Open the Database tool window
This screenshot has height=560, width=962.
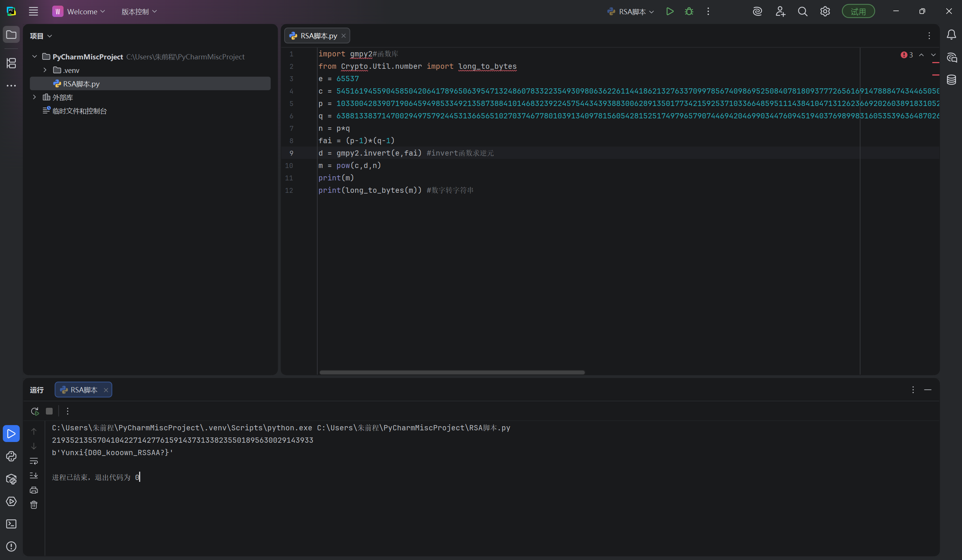(x=951, y=80)
